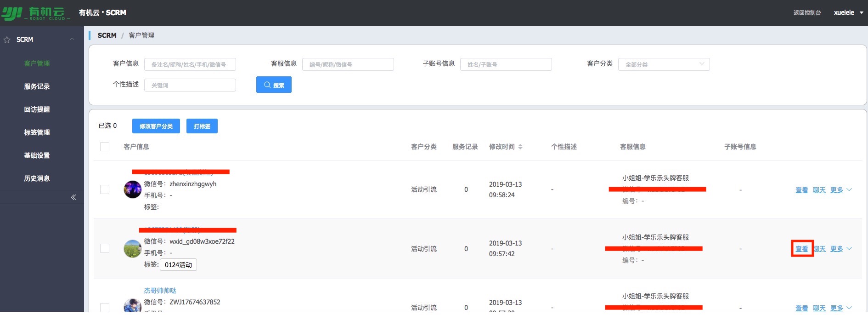Click the 有机云 Robot Cloud logo
This screenshot has height=315, width=868.
tap(35, 13)
